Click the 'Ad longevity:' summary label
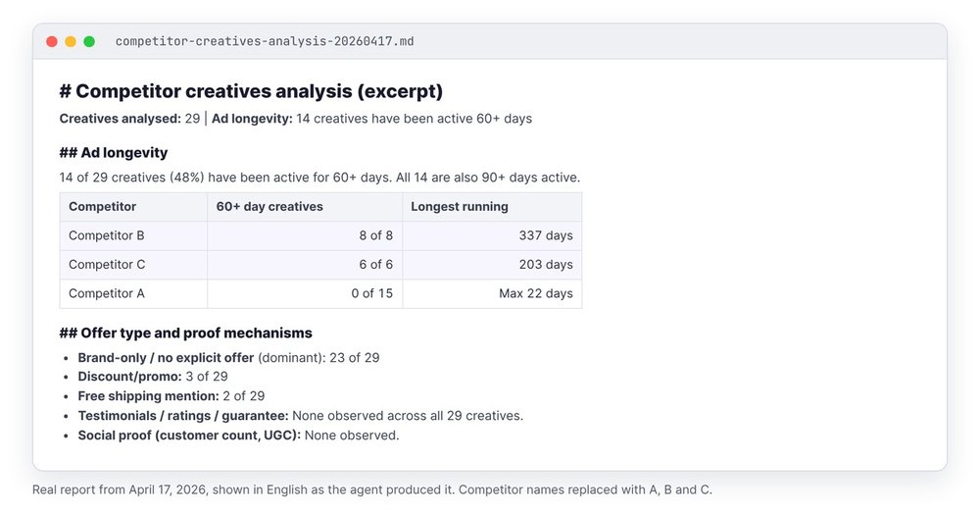Viewport: 980px width, 513px height. [x=252, y=119]
